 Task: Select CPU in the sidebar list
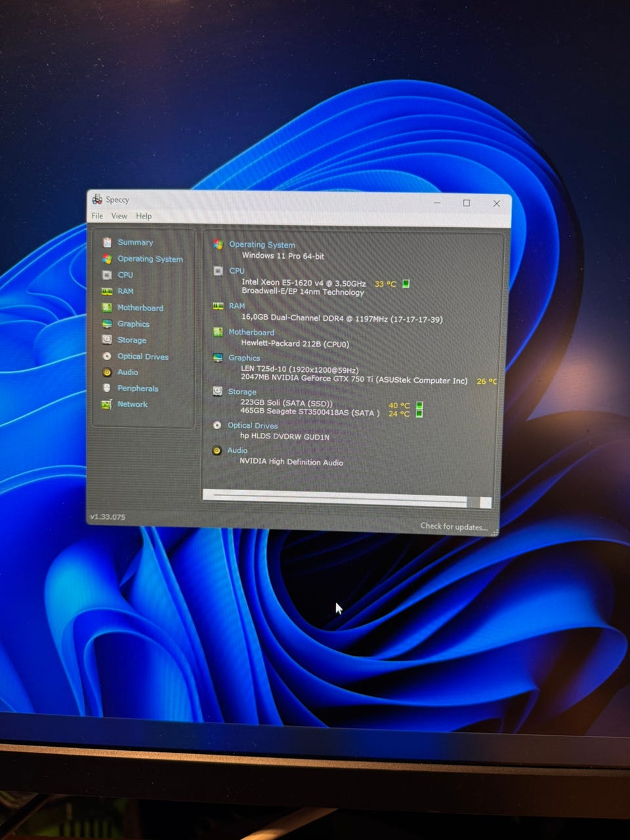[x=125, y=275]
